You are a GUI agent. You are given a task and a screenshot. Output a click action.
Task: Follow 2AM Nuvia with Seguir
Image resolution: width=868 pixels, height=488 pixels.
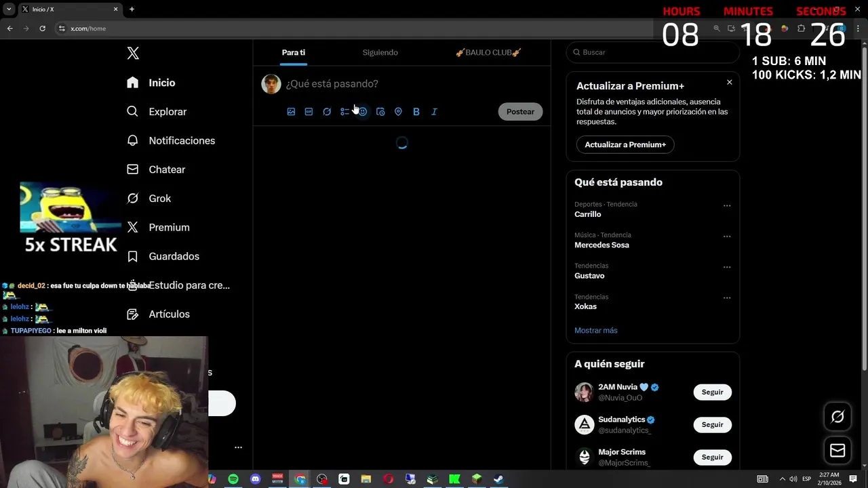(x=712, y=392)
